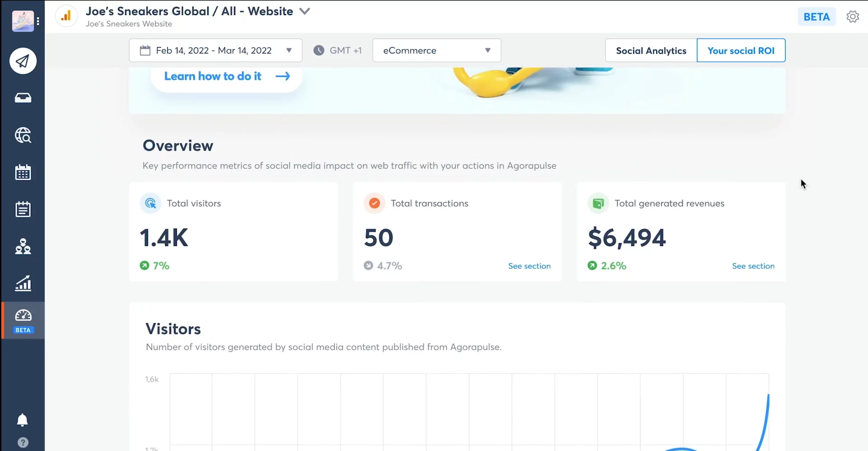
Task: Click the Joe's Sneakers Website subtitle
Action: click(129, 24)
